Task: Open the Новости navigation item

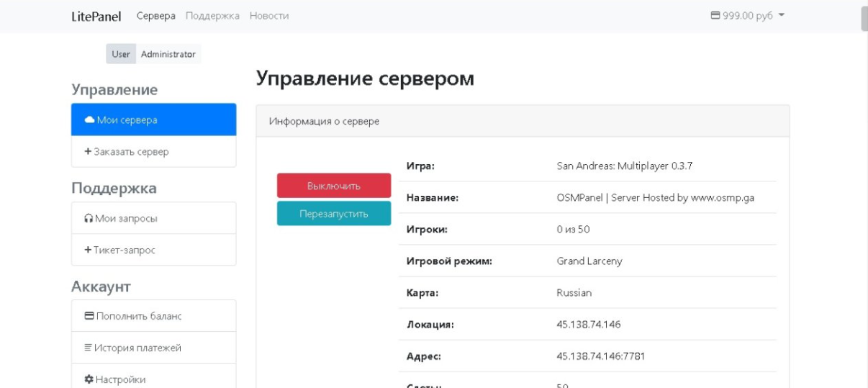Action: click(269, 16)
